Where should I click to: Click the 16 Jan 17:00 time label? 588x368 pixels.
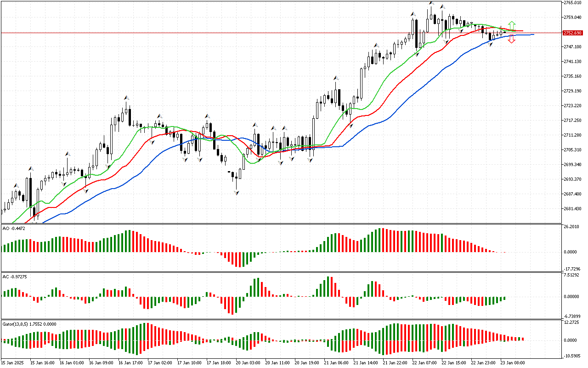tap(130, 363)
